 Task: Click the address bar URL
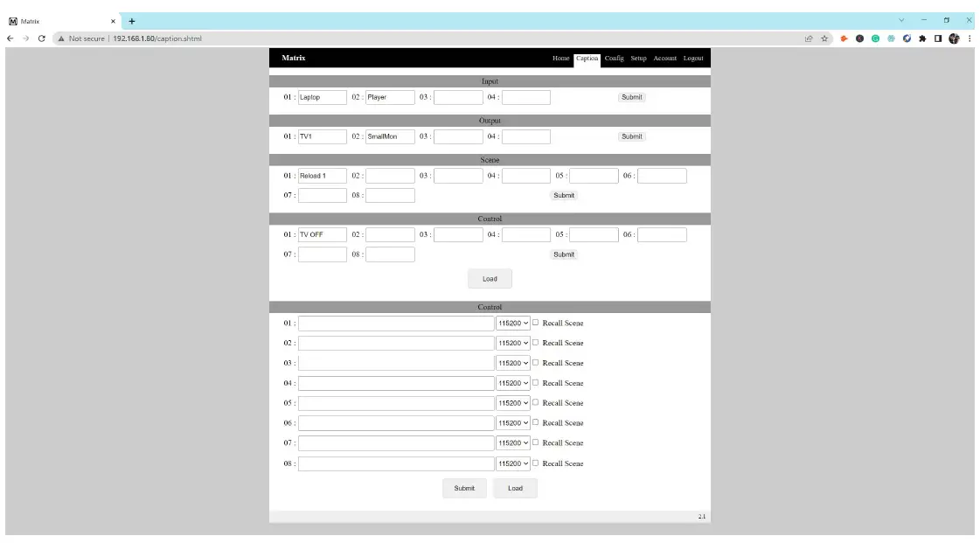[x=157, y=38]
